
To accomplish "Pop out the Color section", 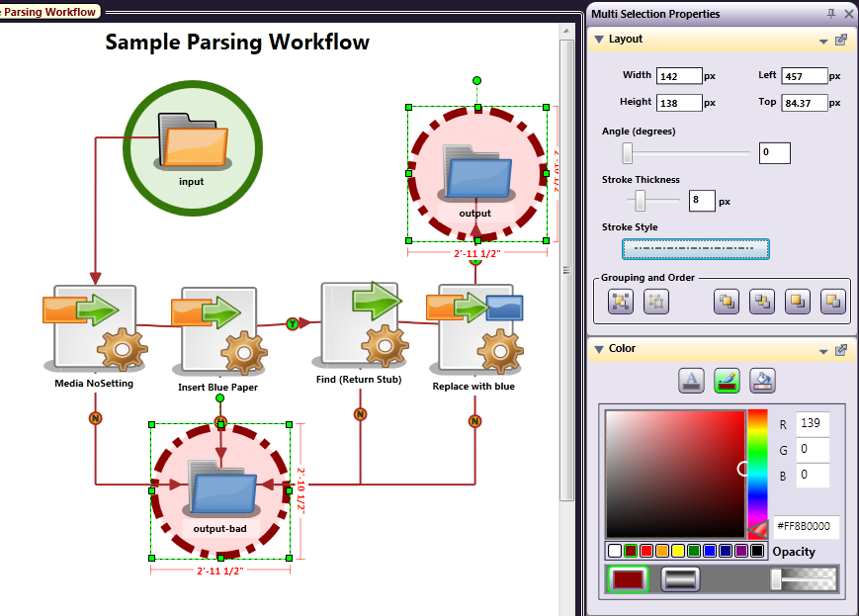I will point(841,350).
